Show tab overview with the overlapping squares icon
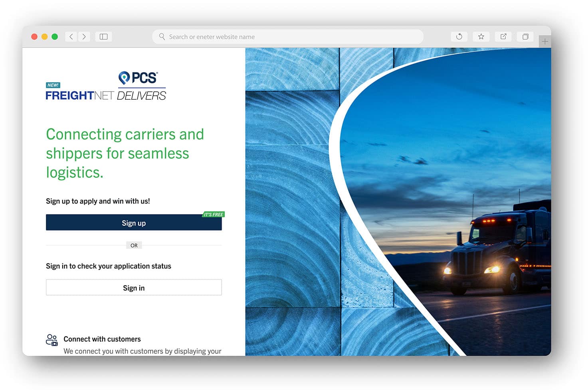588x390 pixels. tap(525, 37)
